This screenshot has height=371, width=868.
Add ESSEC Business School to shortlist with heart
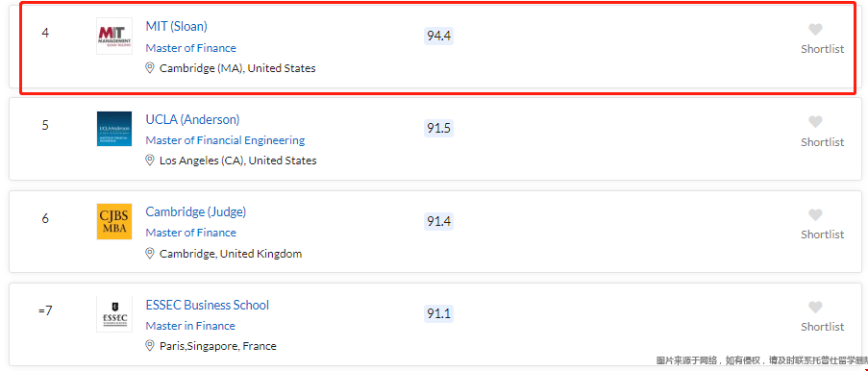815,308
